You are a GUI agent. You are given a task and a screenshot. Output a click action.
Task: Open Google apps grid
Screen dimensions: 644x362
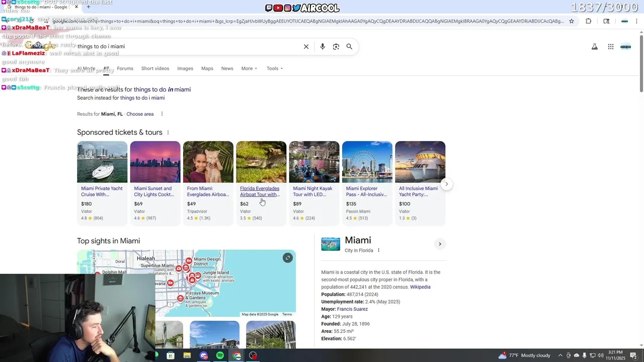pyautogui.click(x=610, y=46)
